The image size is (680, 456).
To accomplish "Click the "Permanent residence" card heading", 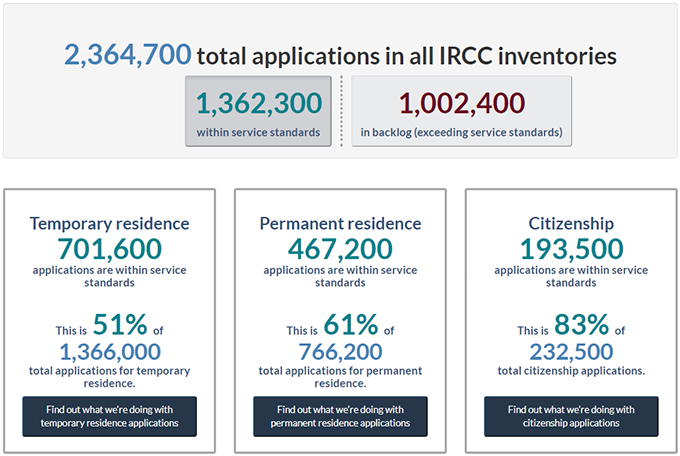I will pos(340,223).
